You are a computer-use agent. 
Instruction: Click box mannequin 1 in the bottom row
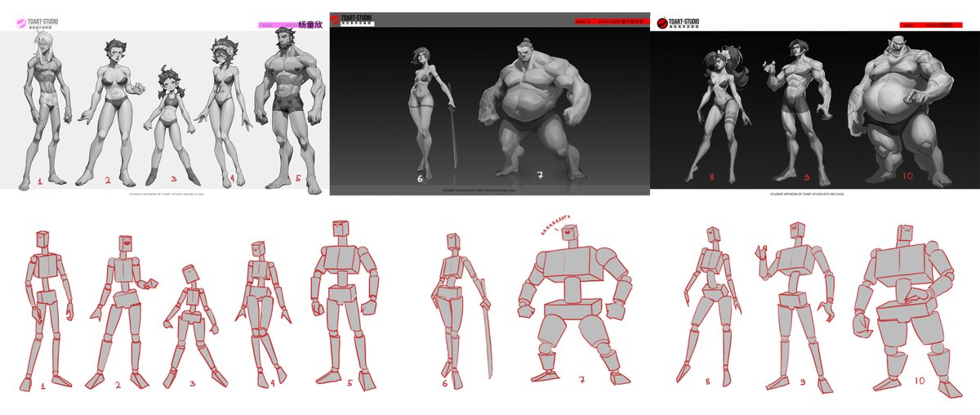[48, 310]
